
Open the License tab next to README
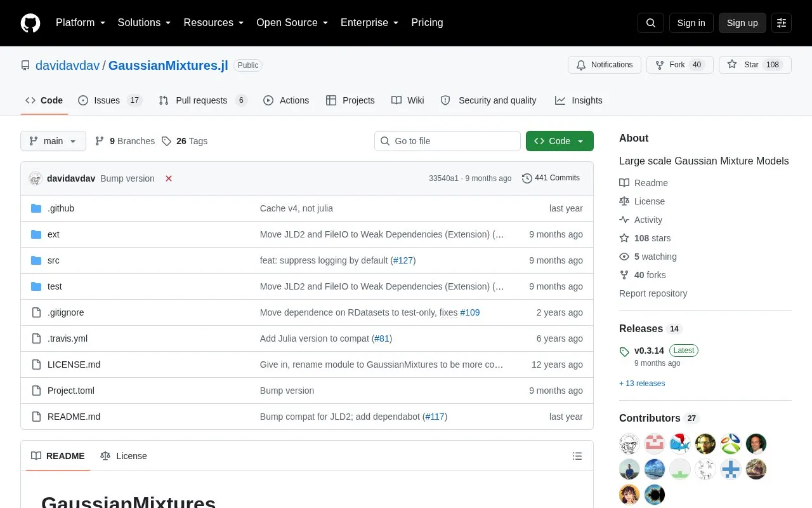[124, 456]
